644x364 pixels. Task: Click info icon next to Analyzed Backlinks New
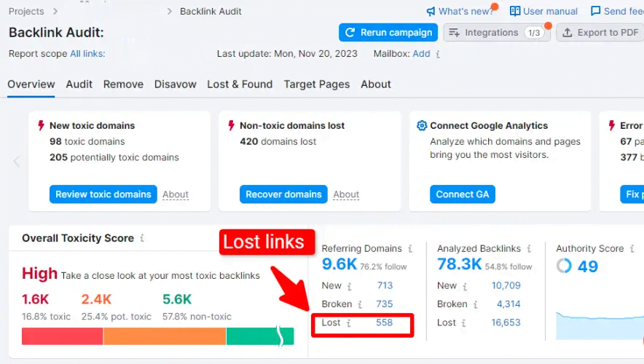(465, 286)
